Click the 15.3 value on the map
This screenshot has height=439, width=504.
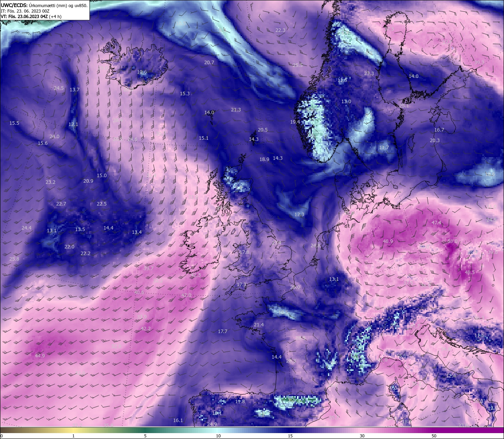(185, 94)
